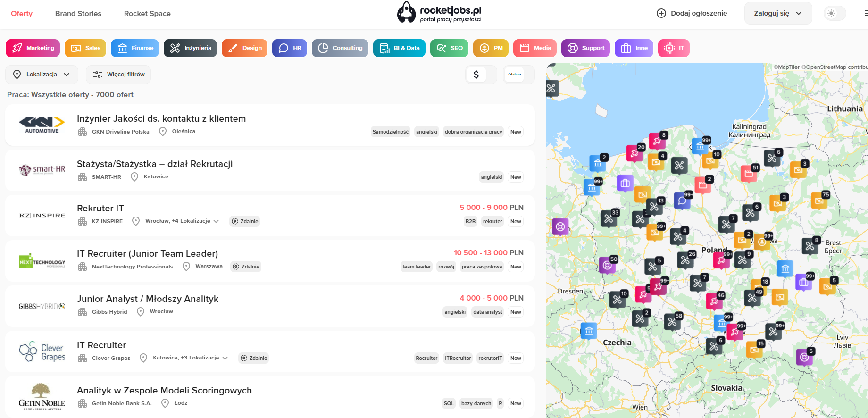Choose the Finanse category filter
The image size is (868, 418).
(135, 48)
